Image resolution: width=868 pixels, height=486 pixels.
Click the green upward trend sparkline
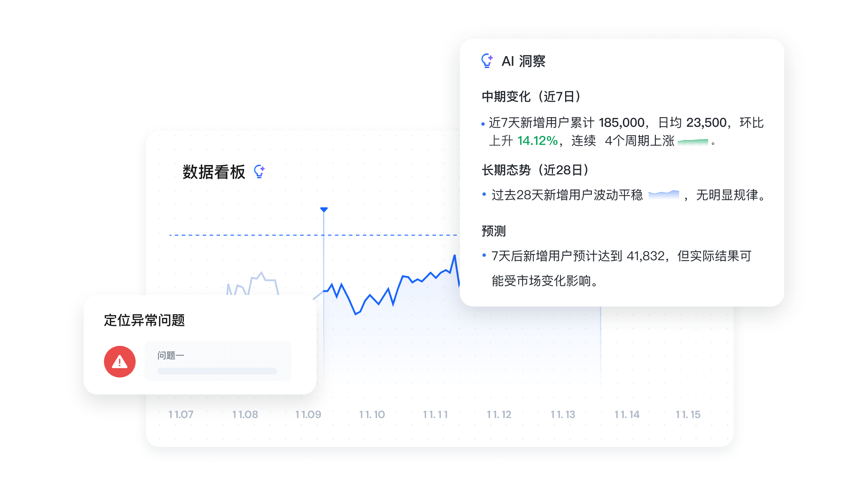click(x=693, y=142)
